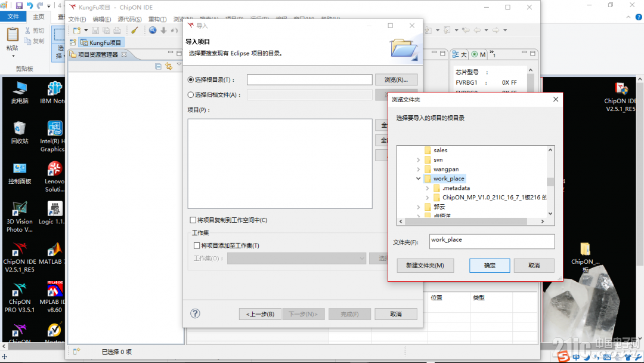Click 文件 tab in background ribbon window

click(13, 17)
